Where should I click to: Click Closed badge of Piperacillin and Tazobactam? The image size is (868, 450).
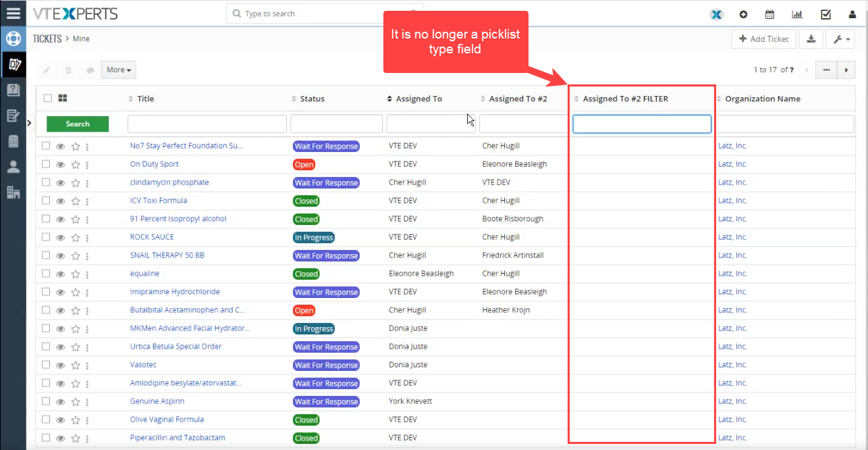click(306, 438)
